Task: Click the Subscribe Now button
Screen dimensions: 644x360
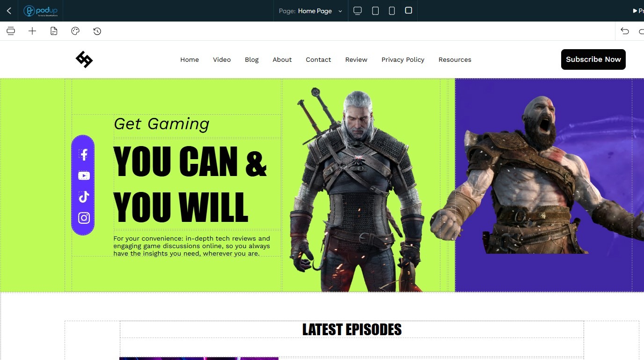Action: click(593, 59)
